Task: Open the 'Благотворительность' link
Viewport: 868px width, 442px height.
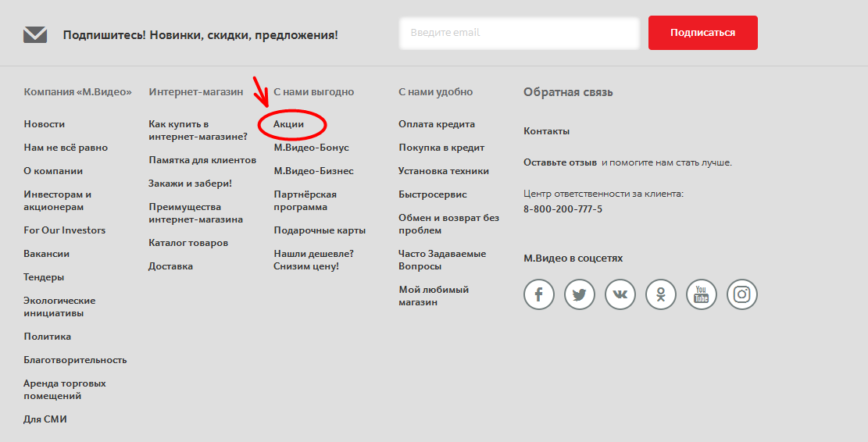Action: pos(75,359)
